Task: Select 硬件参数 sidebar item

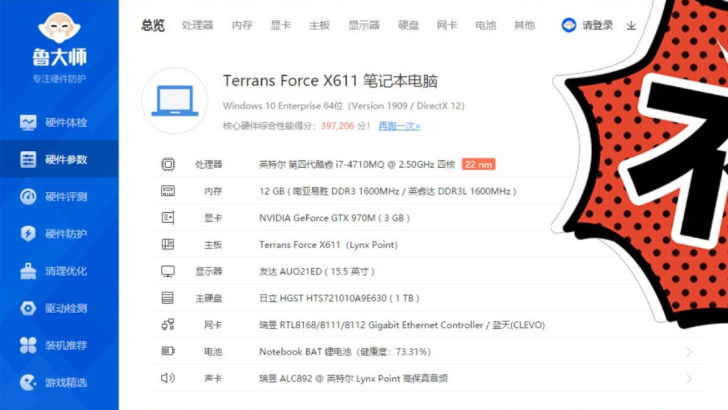Action: click(x=59, y=159)
